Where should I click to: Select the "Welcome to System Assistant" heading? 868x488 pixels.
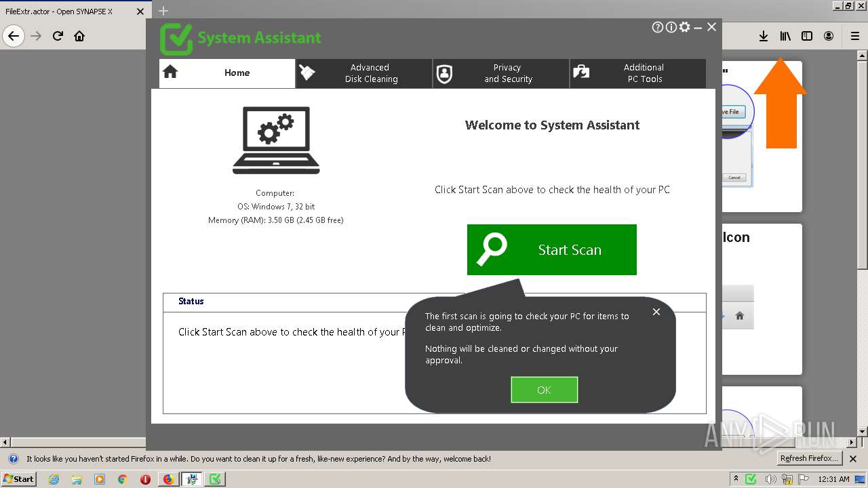pyautogui.click(x=552, y=125)
